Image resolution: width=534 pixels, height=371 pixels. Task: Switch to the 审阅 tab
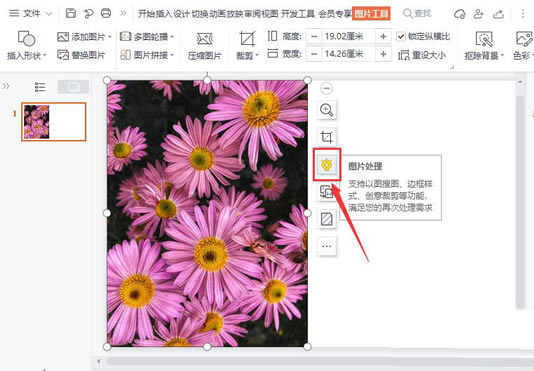[252, 14]
